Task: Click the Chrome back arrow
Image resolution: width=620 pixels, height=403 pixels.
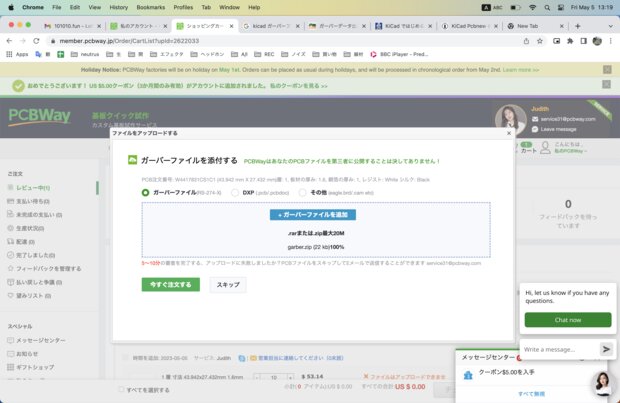Action: coord(9,41)
